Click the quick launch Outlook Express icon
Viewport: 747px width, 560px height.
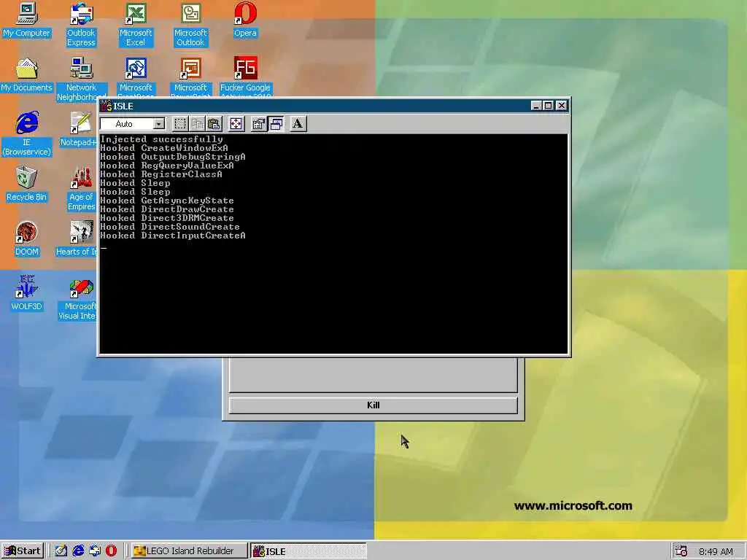95,551
